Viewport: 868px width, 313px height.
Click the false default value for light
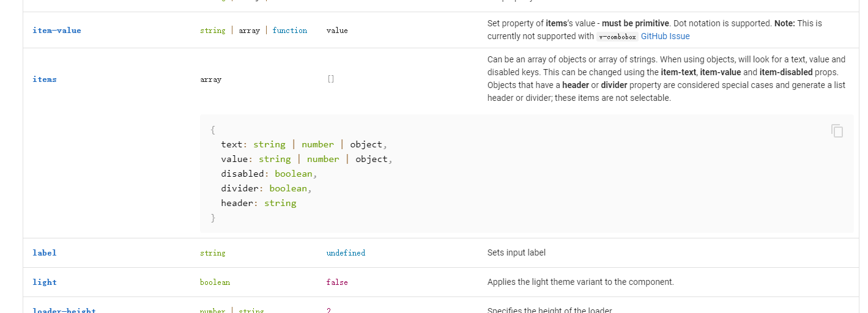(337, 282)
